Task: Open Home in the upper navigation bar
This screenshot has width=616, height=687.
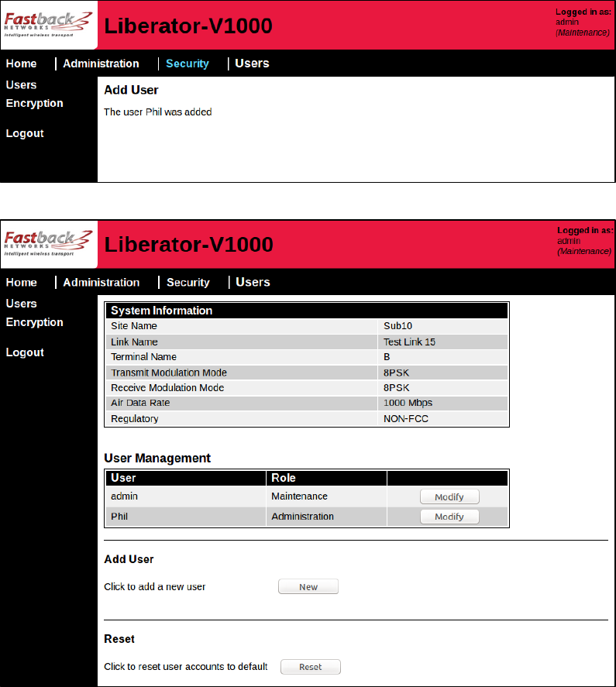Action: click(21, 64)
